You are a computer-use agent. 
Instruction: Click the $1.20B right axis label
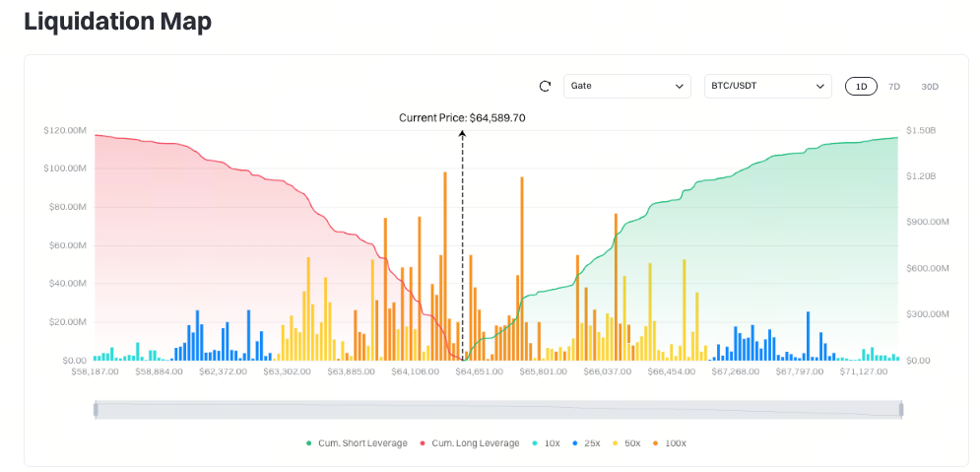[x=921, y=177]
